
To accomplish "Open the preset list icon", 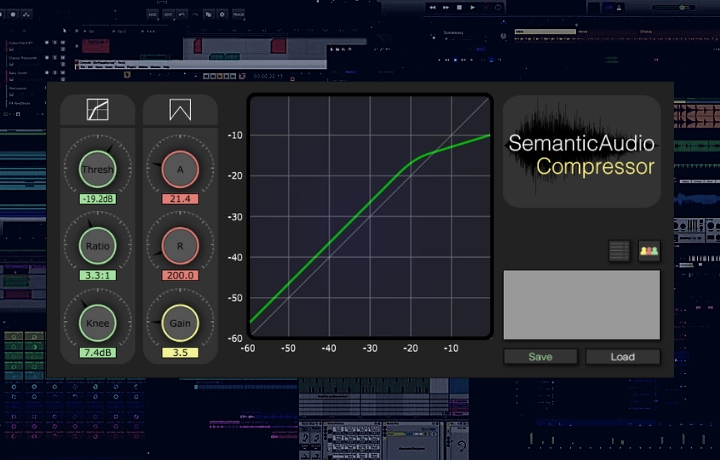I will click(619, 251).
